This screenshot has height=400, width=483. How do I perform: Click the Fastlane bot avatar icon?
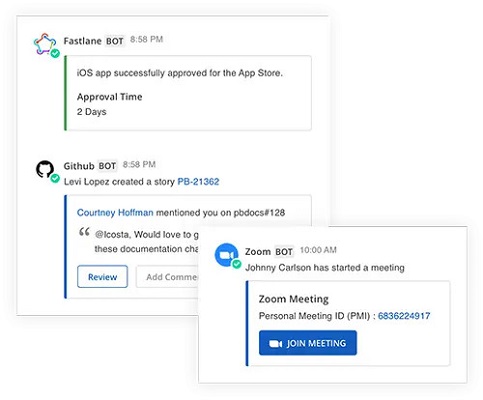click(x=45, y=44)
